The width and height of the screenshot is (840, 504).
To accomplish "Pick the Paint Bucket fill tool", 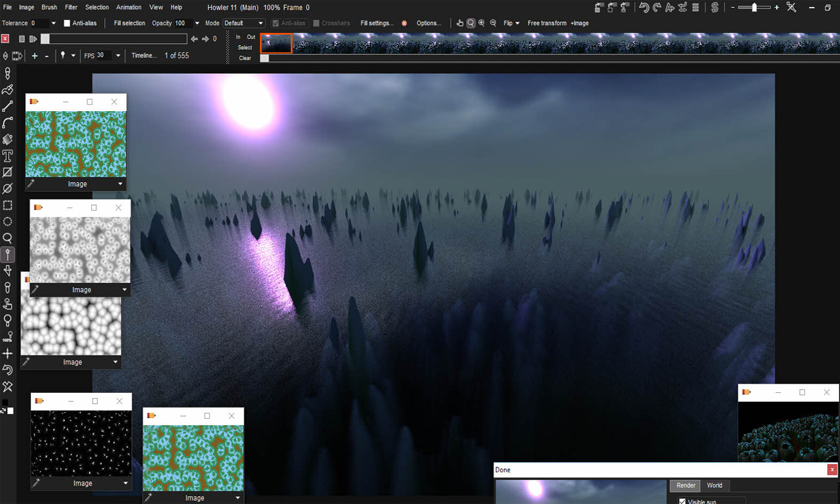I will pyautogui.click(x=8, y=139).
